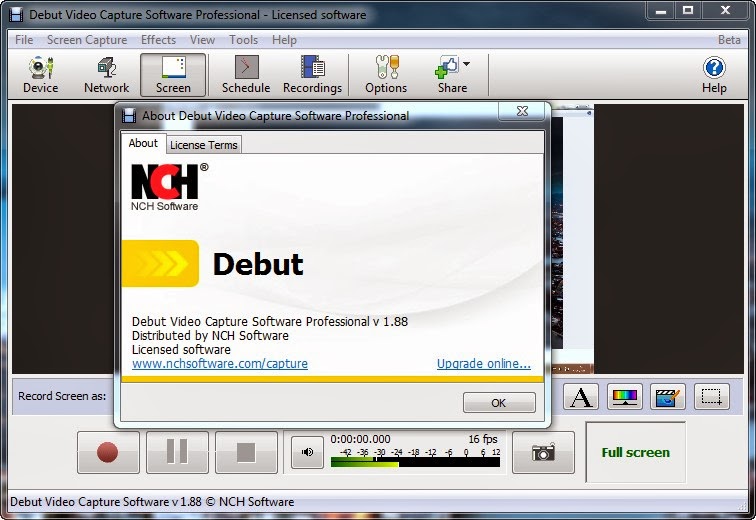Pause recording with the pause button
Image resolution: width=756 pixels, height=520 pixels.
tap(177, 453)
